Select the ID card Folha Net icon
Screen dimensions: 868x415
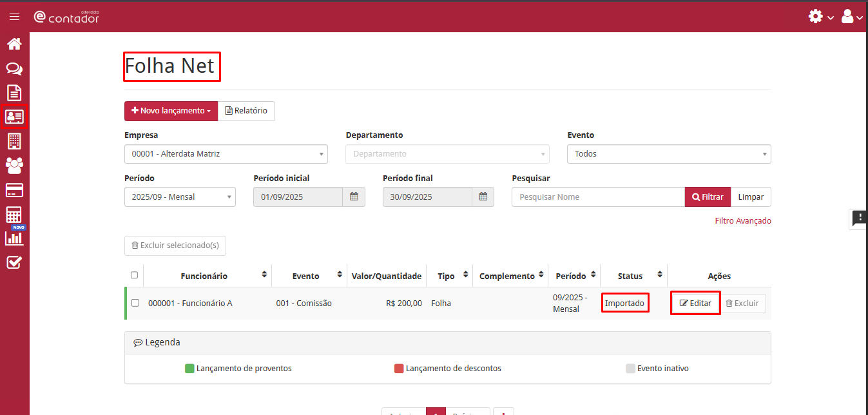[x=14, y=117]
